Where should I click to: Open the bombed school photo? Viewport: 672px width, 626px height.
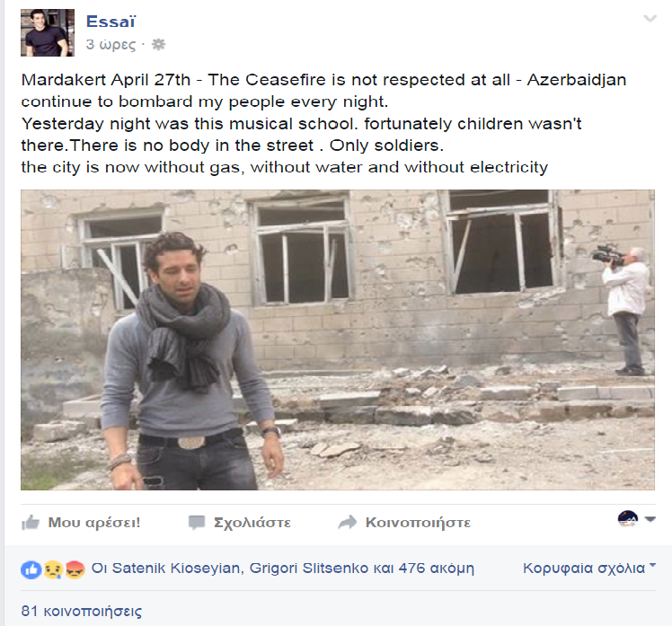(338, 339)
